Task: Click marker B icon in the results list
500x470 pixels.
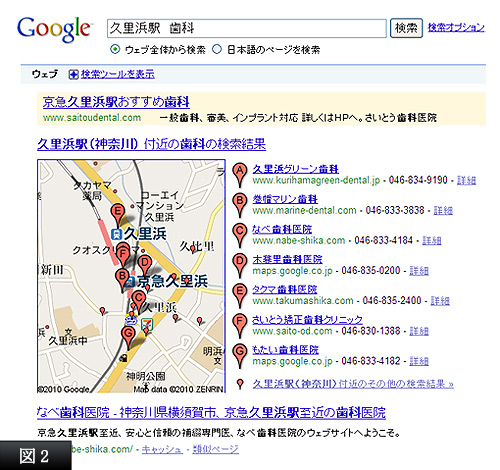Action: [240, 205]
